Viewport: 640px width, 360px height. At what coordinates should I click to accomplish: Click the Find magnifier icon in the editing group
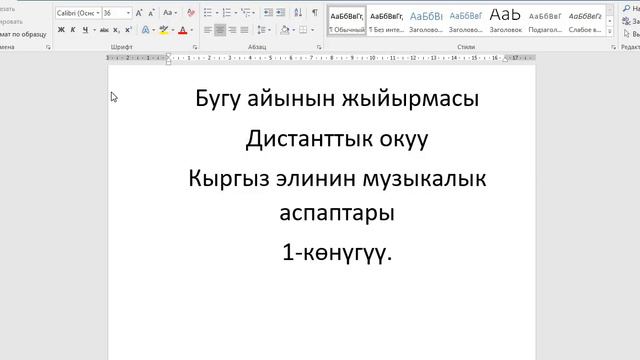tap(627, 9)
